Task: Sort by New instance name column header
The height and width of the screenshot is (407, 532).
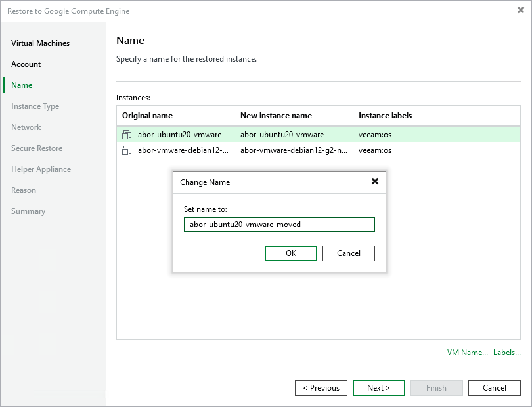Action: (x=276, y=116)
